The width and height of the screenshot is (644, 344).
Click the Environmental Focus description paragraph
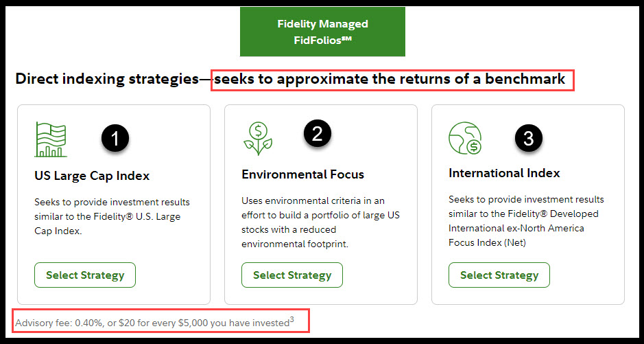point(319,222)
